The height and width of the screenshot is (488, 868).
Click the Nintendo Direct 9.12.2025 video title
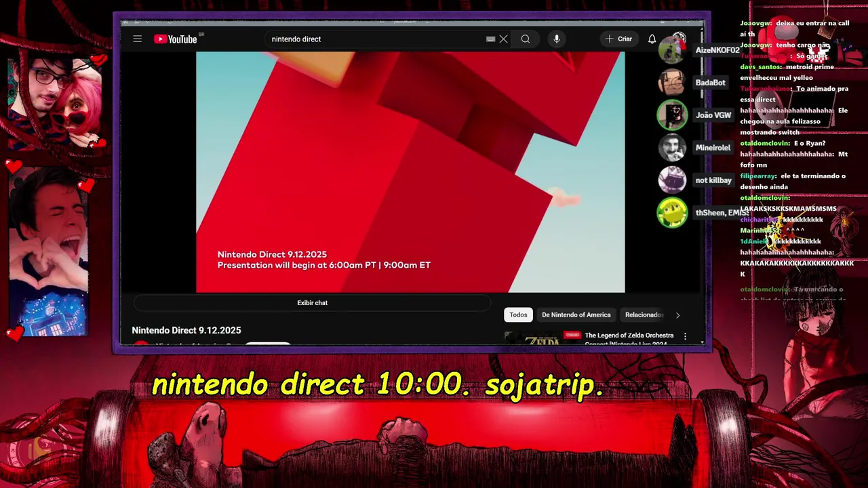tap(186, 330)
